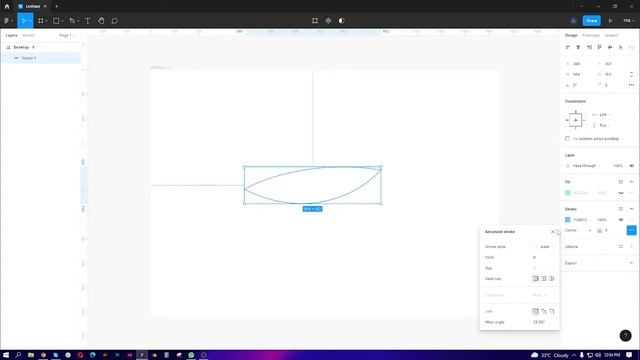Open the Move tool options arrow
Viewport: 640px width, 360px height.
[30, 21]
